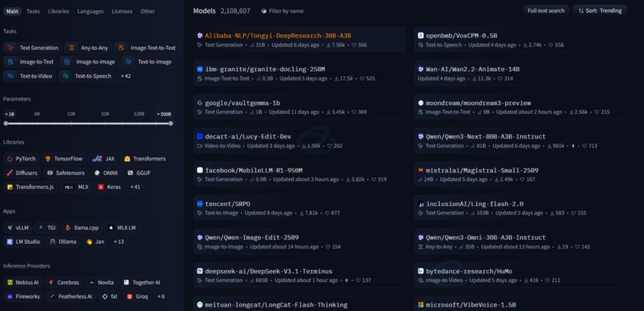
Task: Expand the +42 more tasks list
Action: [125, 76]
